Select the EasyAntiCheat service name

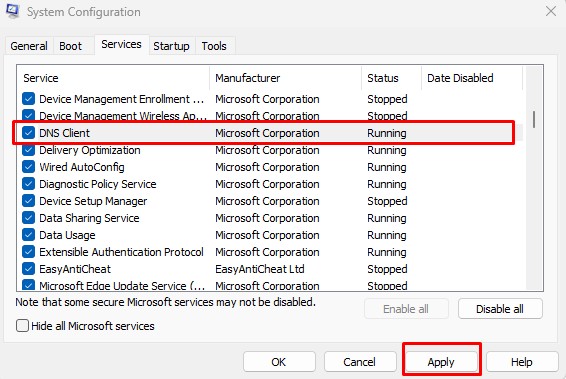click(75, 269)
